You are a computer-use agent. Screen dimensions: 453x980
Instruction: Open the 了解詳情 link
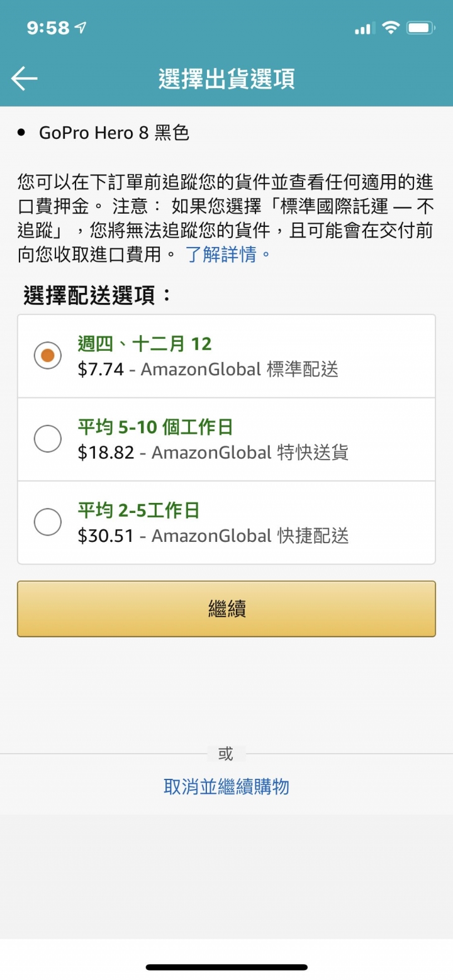[x=229, y=255]
